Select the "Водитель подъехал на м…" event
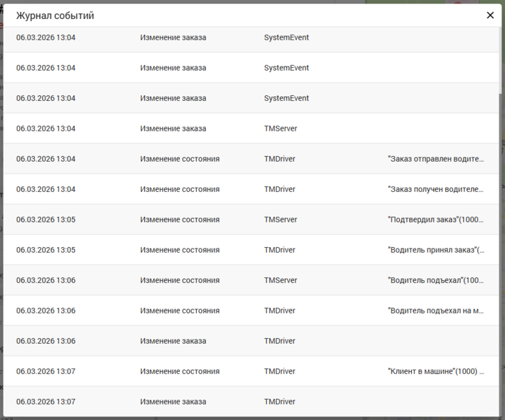505x420 pixels. (436, 311)
